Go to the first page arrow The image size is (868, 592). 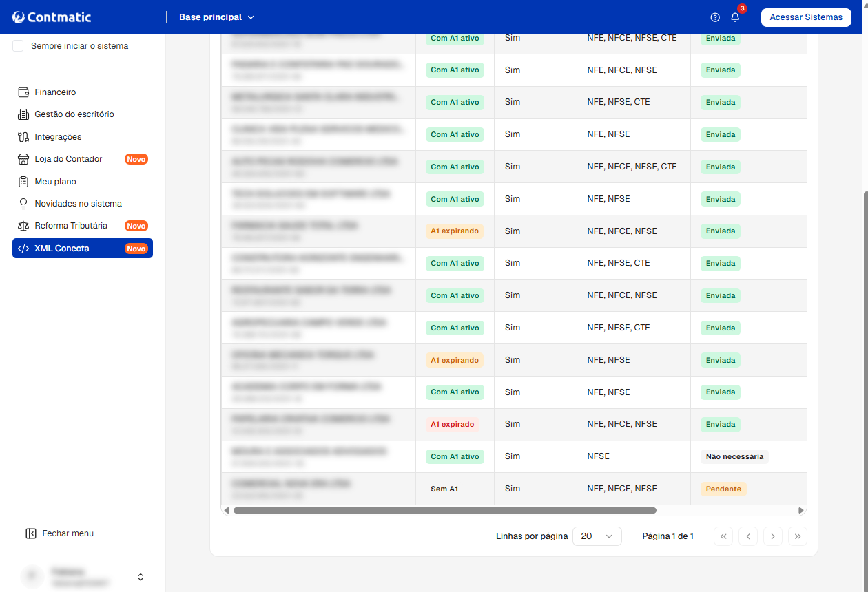pos(723,536)
